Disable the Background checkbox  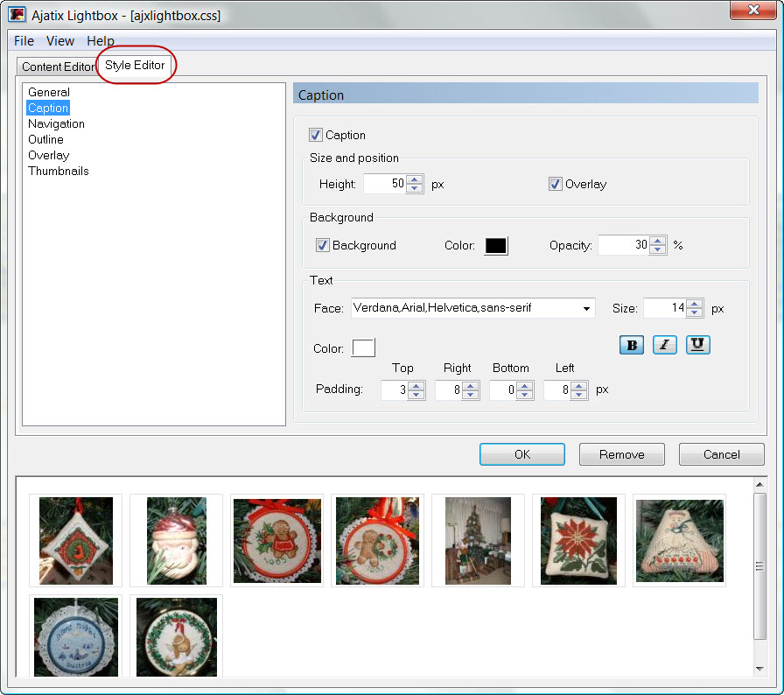pos(323,245)
